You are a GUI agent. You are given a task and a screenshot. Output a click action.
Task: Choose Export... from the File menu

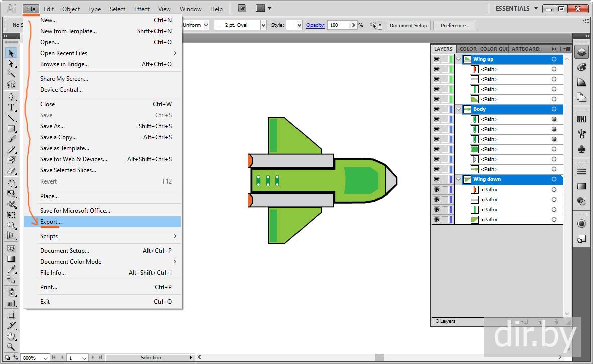(51, 222)
